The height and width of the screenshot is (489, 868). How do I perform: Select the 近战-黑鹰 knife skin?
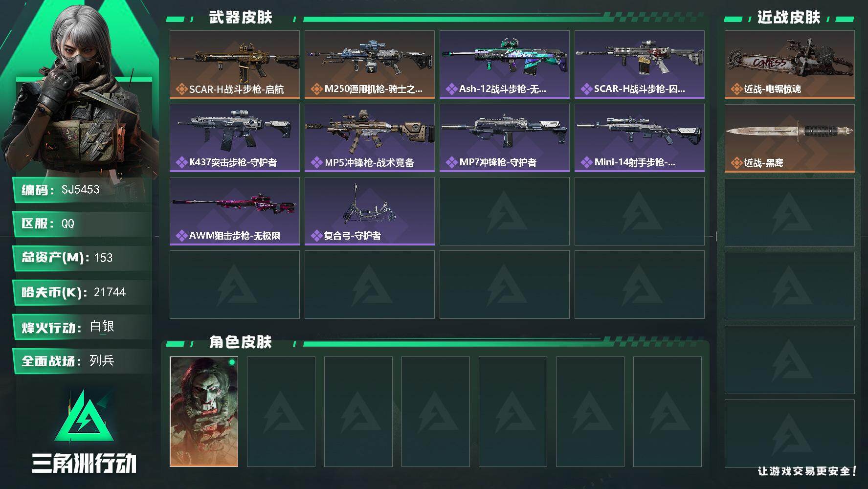click(x=790, y=138)
